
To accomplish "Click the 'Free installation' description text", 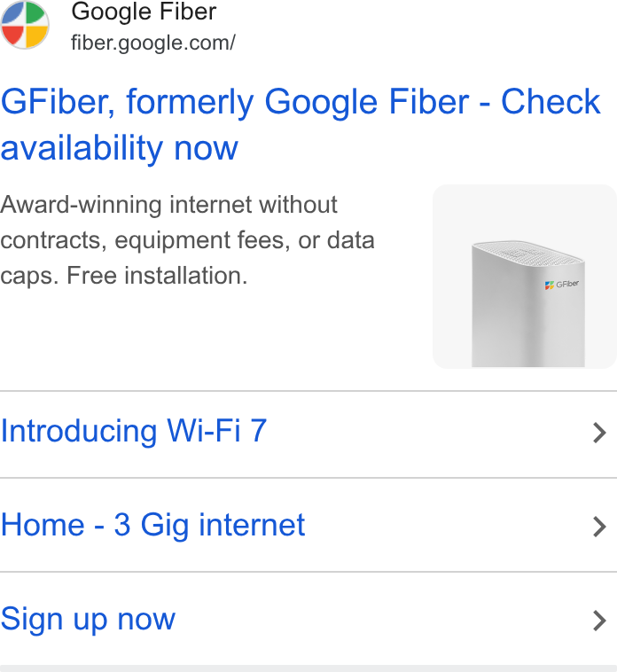I will pyautogui.click(x=157, y=276).
